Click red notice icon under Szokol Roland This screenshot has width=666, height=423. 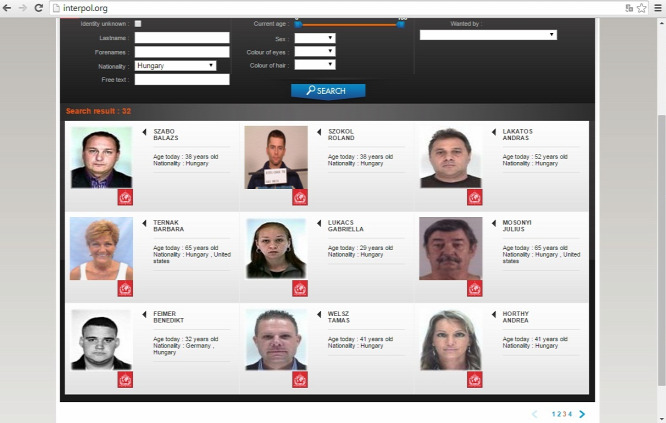(300, 197)
